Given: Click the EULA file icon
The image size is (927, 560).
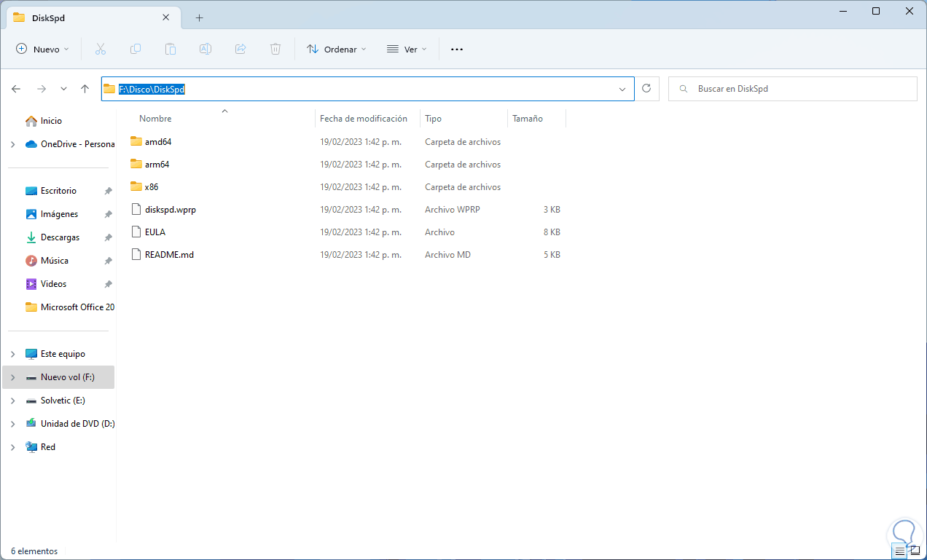Looking at the screenshot, I should (136, 232).
